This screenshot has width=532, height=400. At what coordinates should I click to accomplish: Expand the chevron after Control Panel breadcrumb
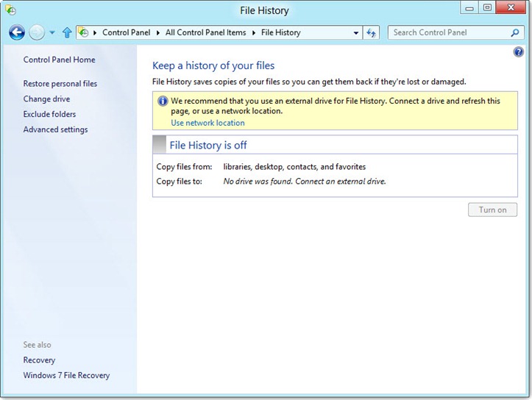157,32
